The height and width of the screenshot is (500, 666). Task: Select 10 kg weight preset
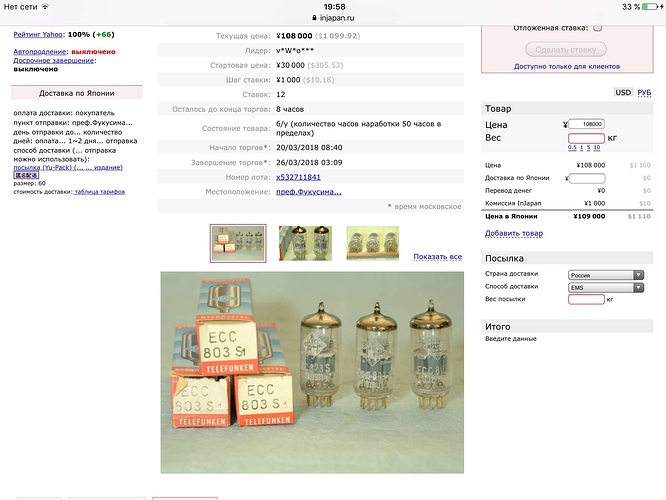597,147
